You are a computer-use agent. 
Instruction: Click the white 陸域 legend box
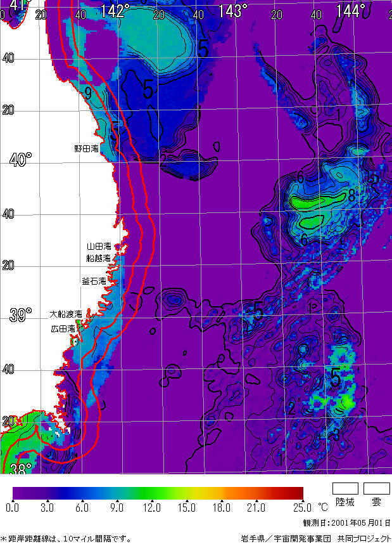(345, 488)
